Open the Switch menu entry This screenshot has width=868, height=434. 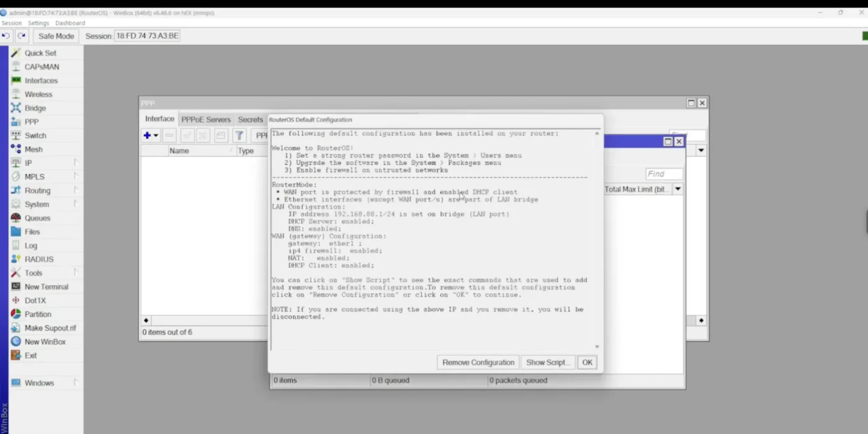click(35, 136)
